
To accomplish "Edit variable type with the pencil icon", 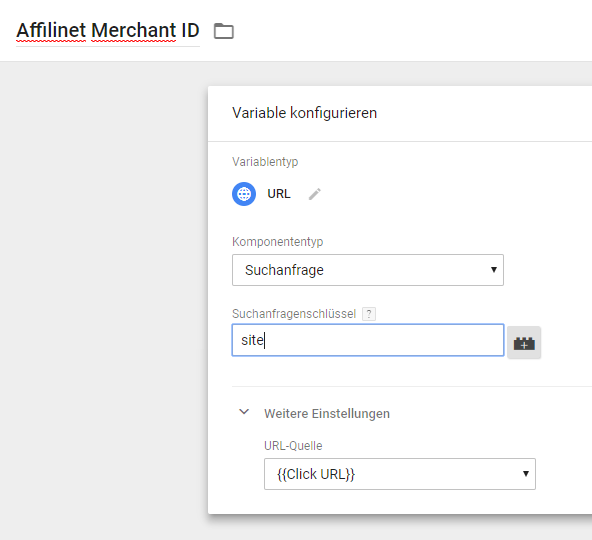I will pos(314,194).
